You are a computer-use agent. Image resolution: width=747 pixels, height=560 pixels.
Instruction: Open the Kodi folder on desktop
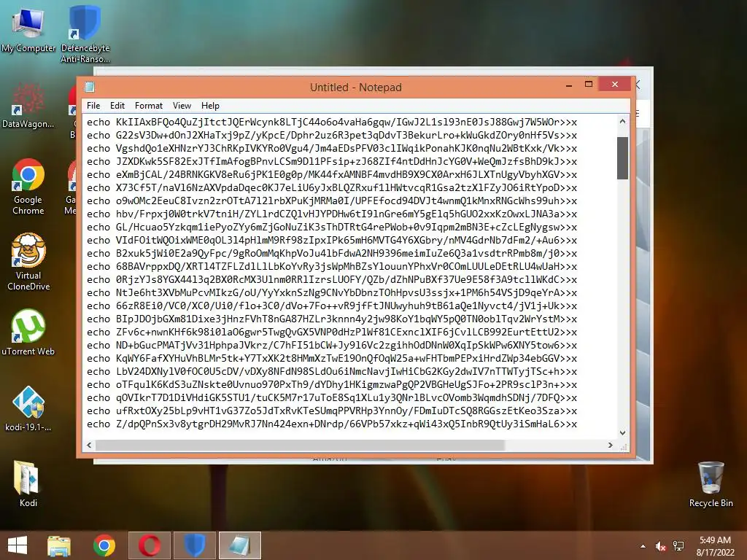[x=28, y=483]
